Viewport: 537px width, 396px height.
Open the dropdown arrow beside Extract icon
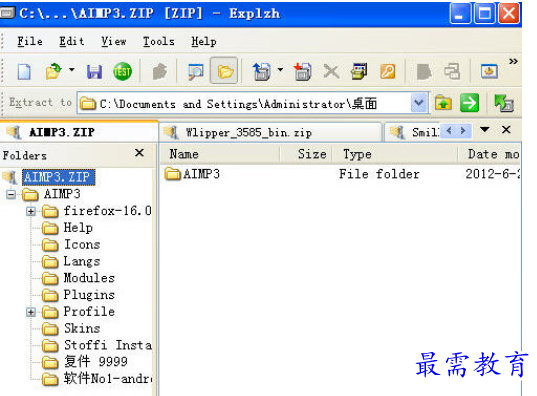click(280, 70)
